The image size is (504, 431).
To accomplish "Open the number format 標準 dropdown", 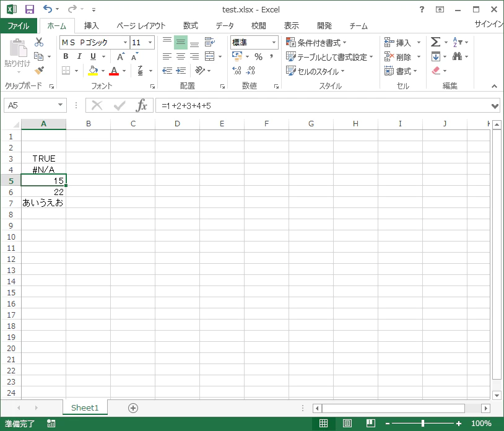I will point(274,43).
